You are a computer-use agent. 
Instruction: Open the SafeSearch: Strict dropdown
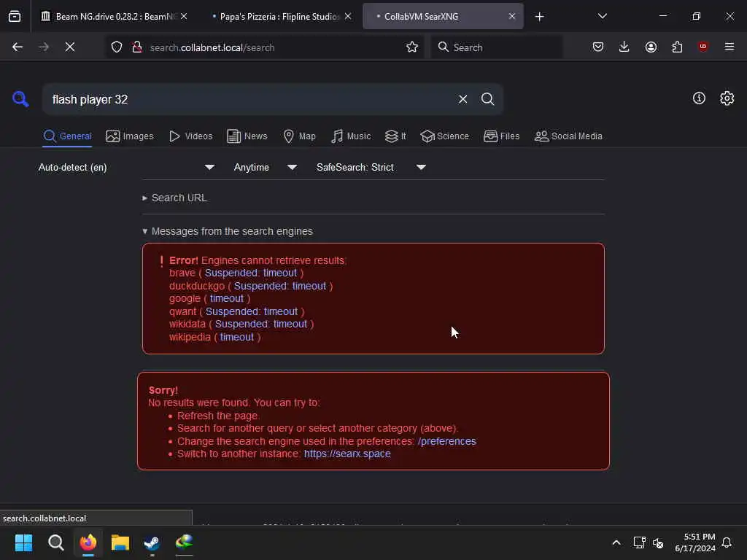tap(371, 167)
